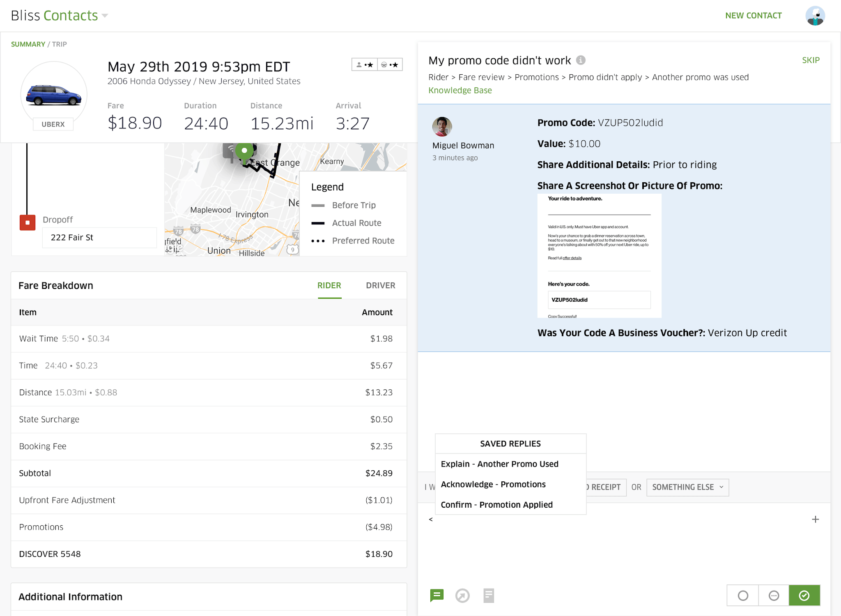
Task: Click the 222 Fair St dropoff field
Action: 99,237
